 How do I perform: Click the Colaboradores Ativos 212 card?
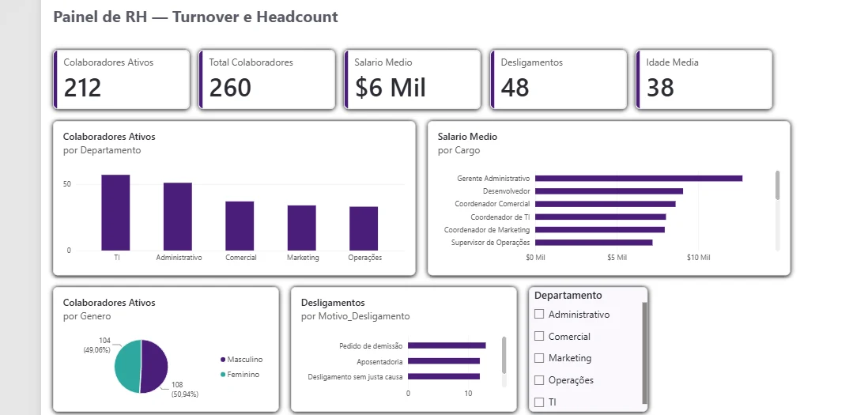click(x=122, y=80)
